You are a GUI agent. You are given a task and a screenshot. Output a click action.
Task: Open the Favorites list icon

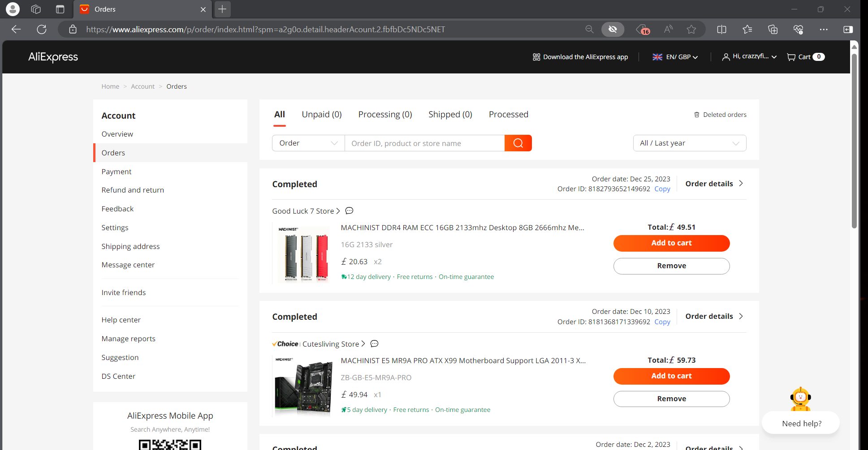(x=747, y=30)
